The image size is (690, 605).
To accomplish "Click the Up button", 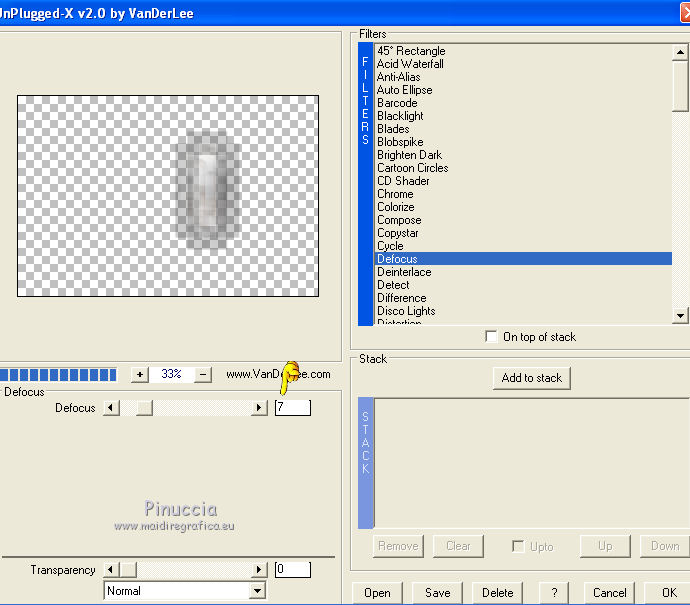I will click(x=605, y=546).
